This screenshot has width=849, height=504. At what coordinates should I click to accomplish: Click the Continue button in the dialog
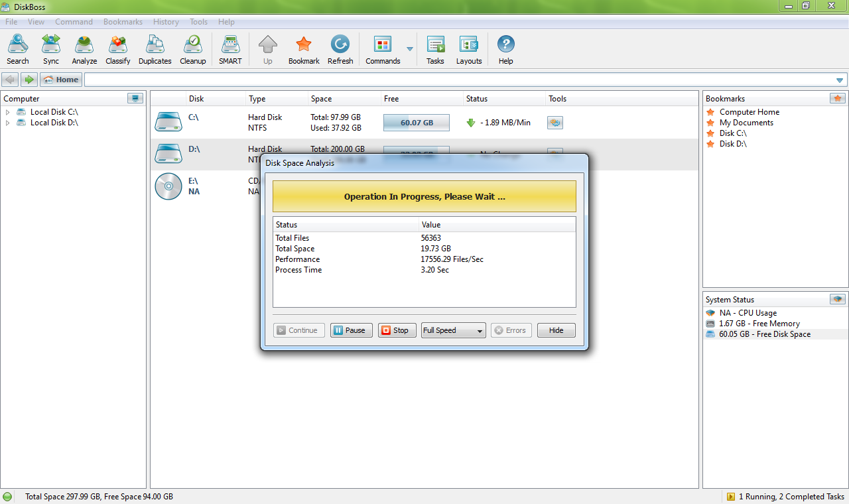[x=299, y=330]
